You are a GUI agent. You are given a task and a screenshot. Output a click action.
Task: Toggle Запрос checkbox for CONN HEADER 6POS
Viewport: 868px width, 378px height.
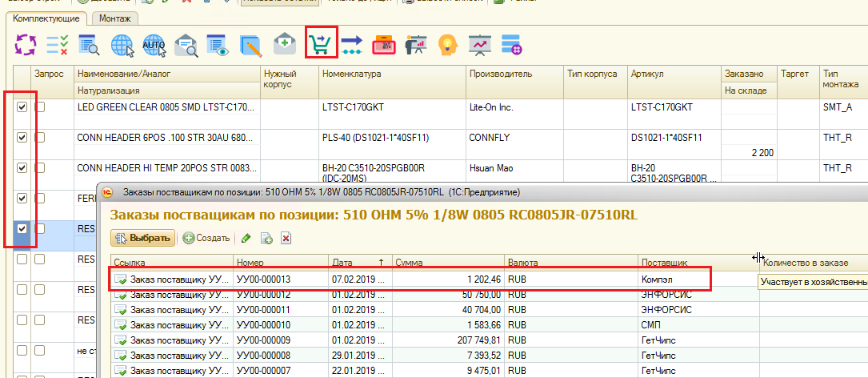[x=40, y=137]
